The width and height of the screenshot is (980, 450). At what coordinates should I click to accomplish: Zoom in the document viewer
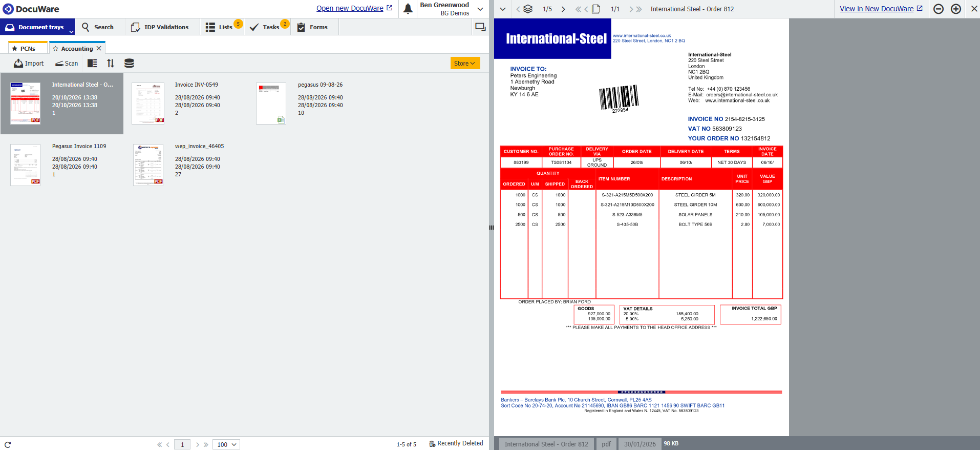pyautogui.click(x=956, y=9)
